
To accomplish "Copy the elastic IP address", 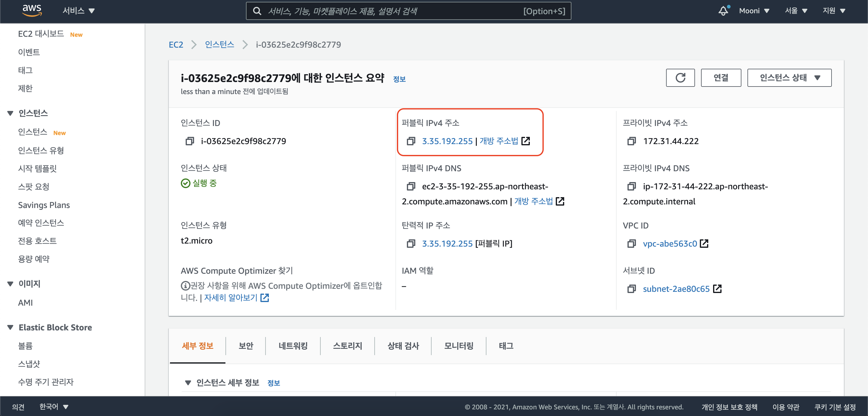I will tap(411, 243).
